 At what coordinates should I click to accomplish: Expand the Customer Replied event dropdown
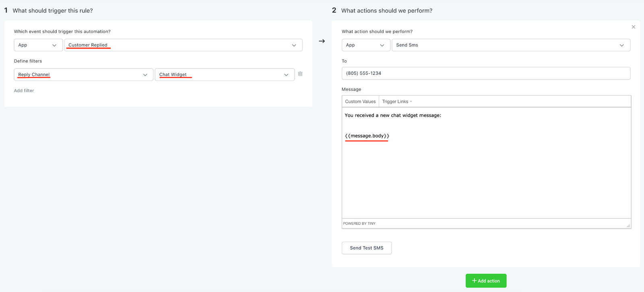(x=183, y=45)
